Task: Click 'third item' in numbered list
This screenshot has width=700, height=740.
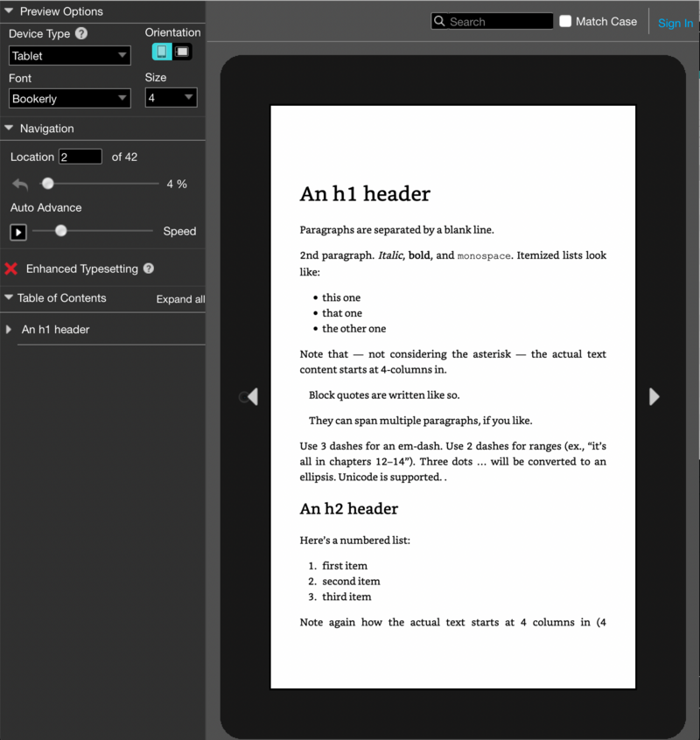Action: (x=346, y=597)
